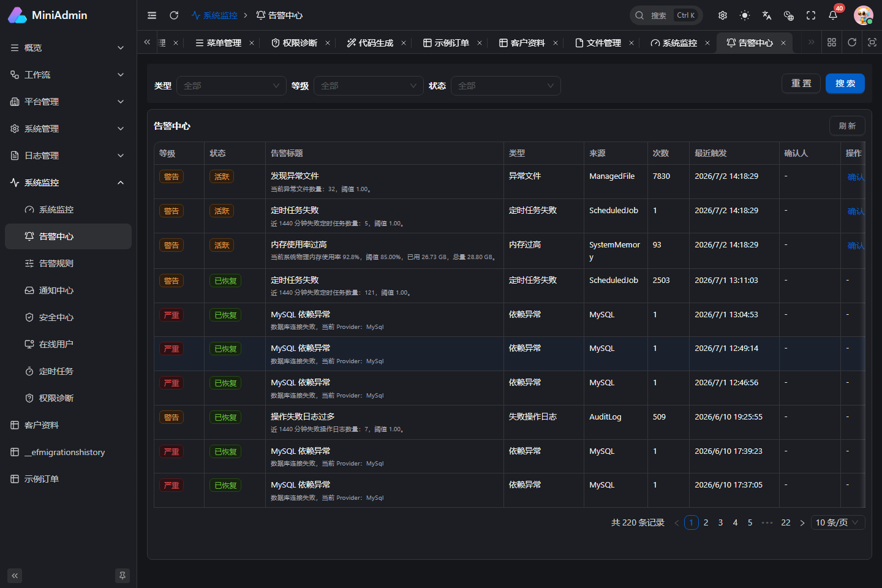
Task: Open the 状态 filter dropdown
Action: point(506,86)
